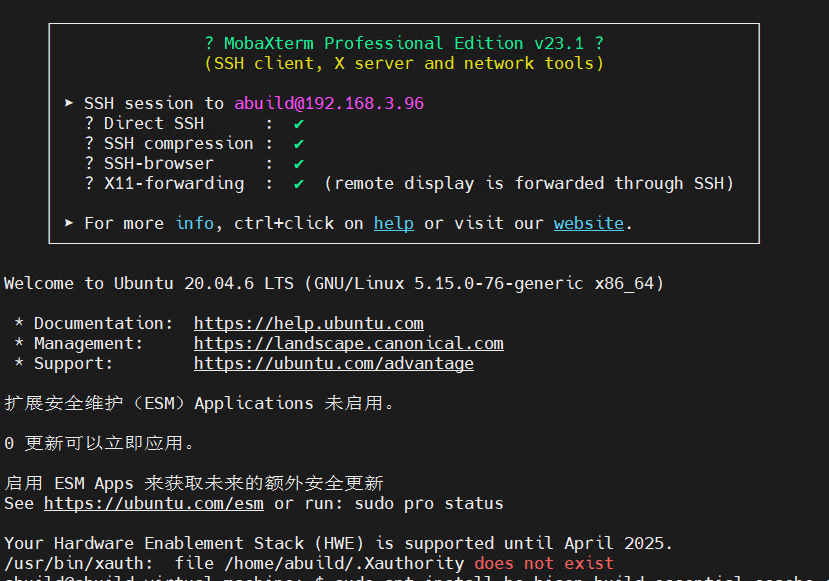Click the 'Management:' label
The height and width of the screenshot is (581, 829).
(x=89, y=343)
